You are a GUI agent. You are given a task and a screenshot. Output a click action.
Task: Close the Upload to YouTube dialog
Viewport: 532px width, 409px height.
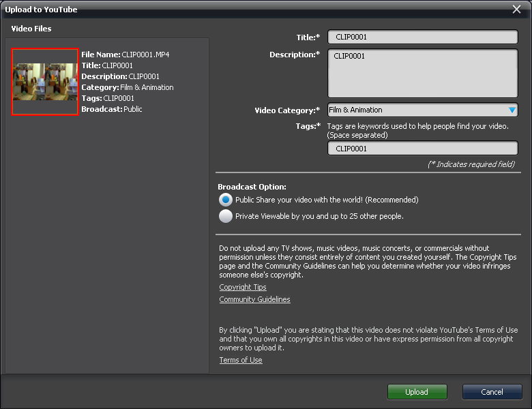coord(516,9)
